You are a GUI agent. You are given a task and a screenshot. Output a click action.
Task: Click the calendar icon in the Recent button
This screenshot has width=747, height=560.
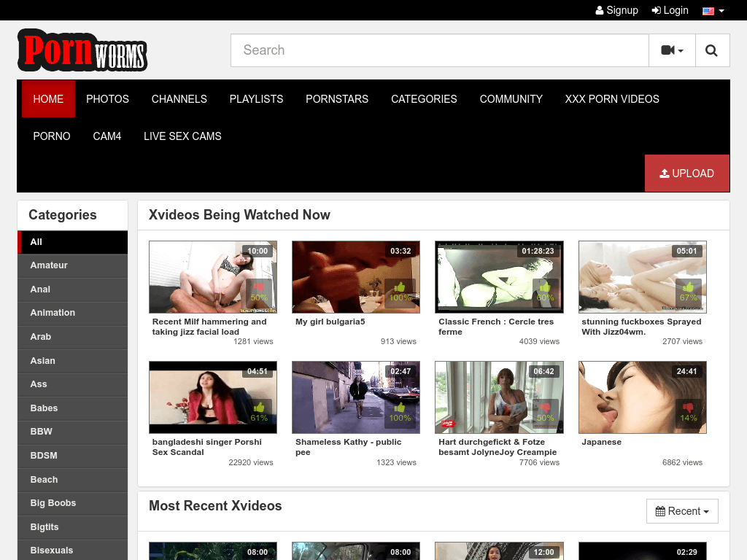(x=660, y=511)
